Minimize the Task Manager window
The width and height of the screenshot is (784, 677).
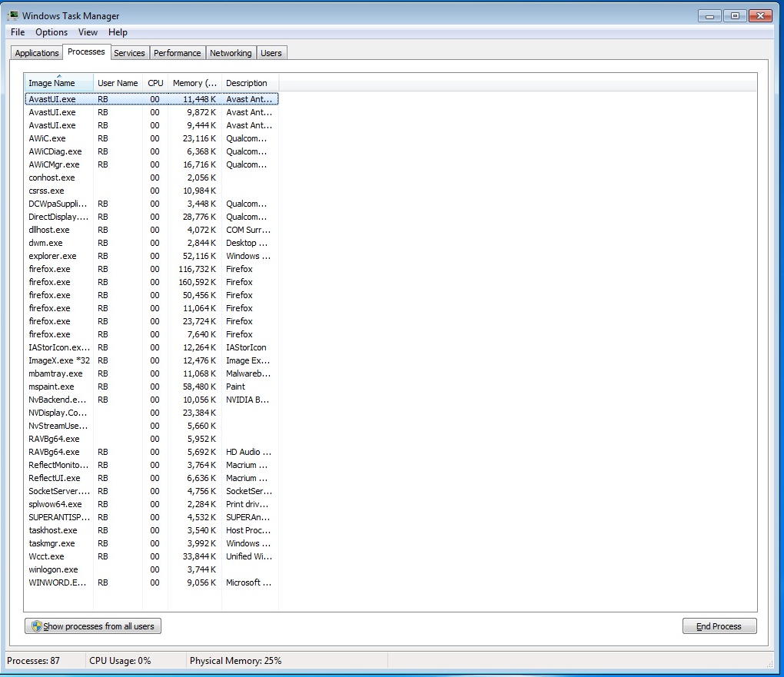[709, 16]
